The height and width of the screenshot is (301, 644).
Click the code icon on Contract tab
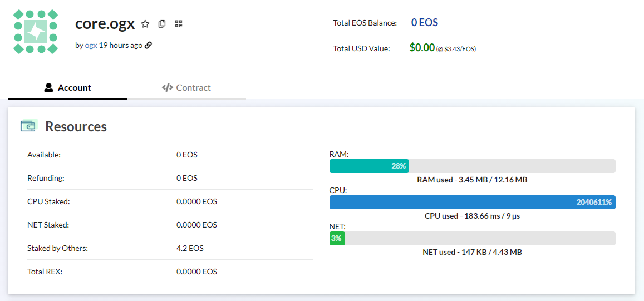coord(167,87)
